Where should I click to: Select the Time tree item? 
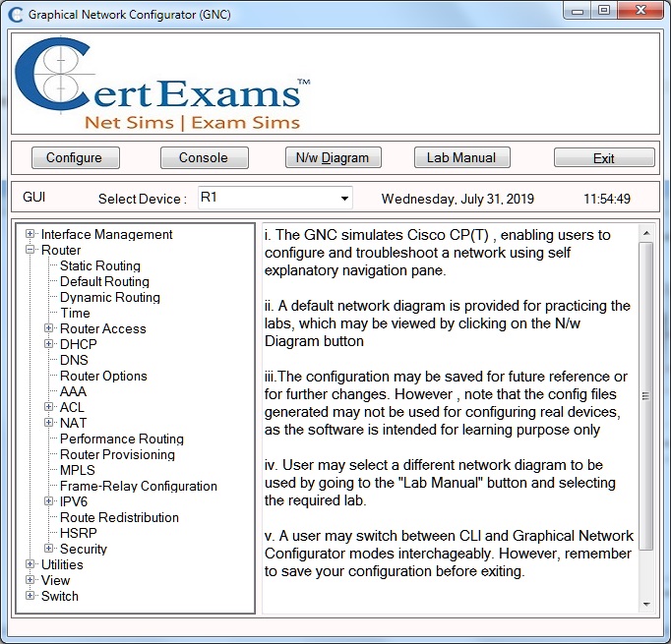[75, 313]
